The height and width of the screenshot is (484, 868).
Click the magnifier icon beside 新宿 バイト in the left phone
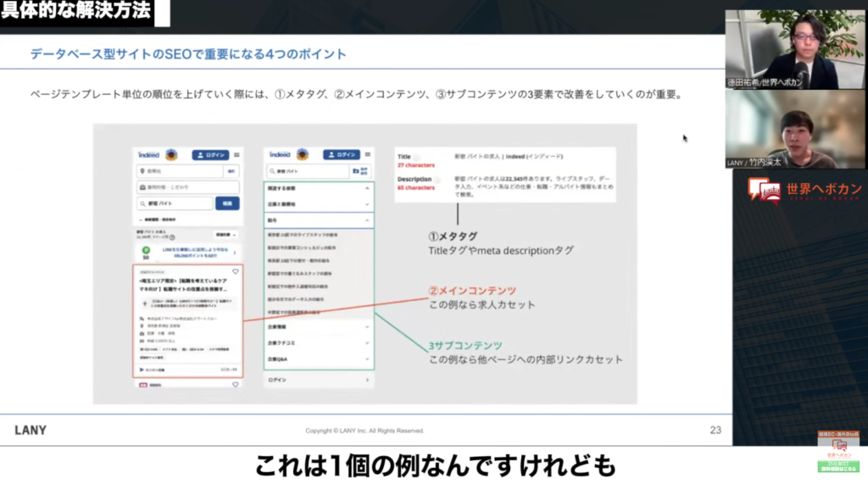click(142, 203)
